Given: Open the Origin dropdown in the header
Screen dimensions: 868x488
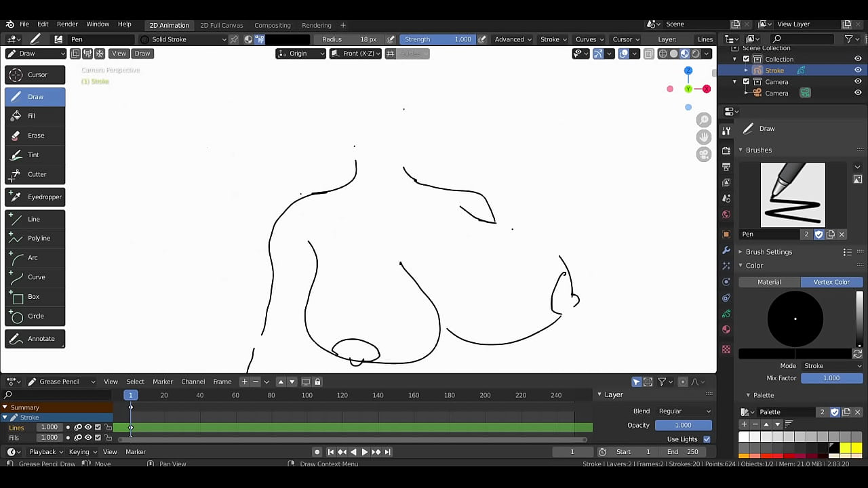Looking at the screenshot, I should pos(300,54).
